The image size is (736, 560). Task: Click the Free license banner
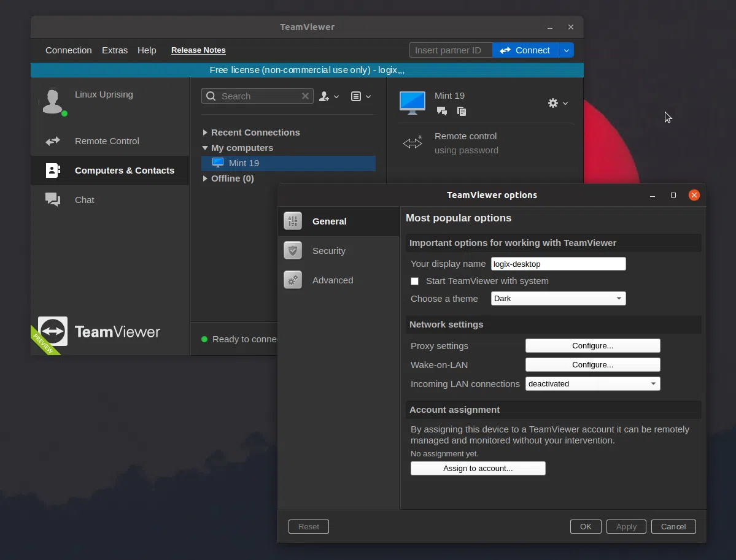[x=307, y=70]
